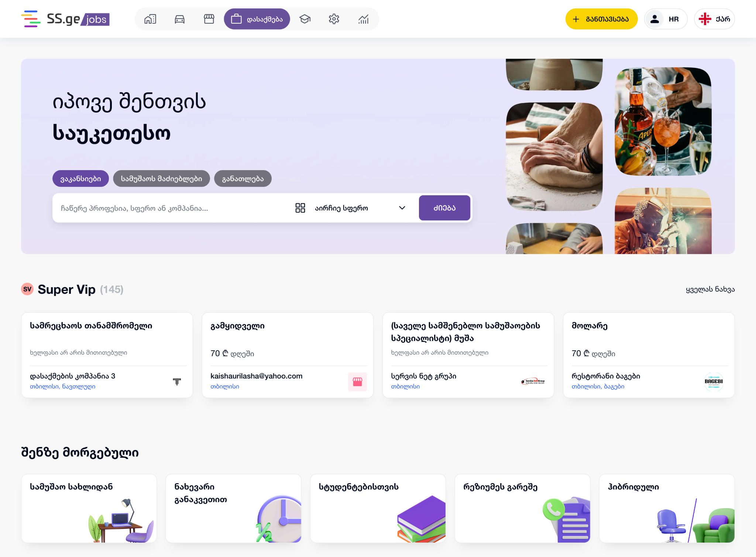The height and width of the screenshot is (557, 756).
Task: Select the ვაკანსიები filter pill
Action: pos(80,179)
